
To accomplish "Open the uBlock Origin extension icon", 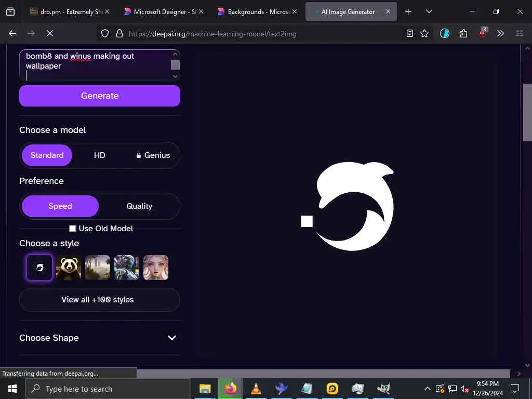I will (x=483, y=33).
